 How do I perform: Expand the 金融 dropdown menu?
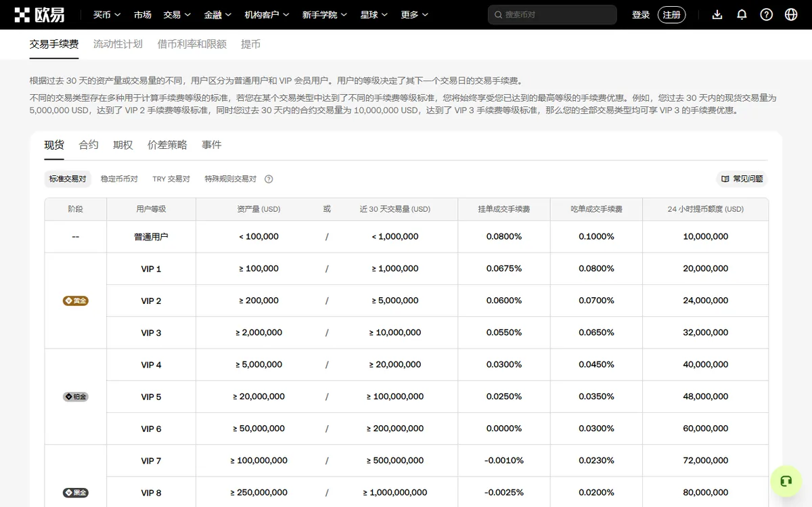tap(217, 14)
